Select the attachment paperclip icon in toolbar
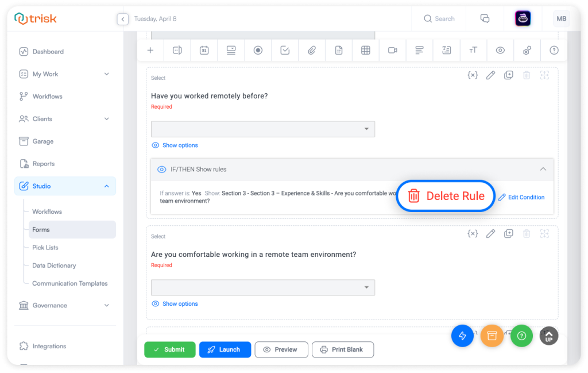 click(x=312, y=51)
